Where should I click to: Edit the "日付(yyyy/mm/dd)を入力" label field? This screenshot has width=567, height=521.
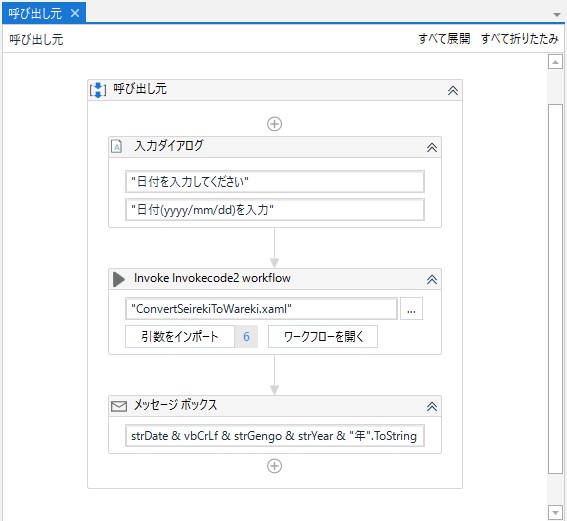coord(275,210)
